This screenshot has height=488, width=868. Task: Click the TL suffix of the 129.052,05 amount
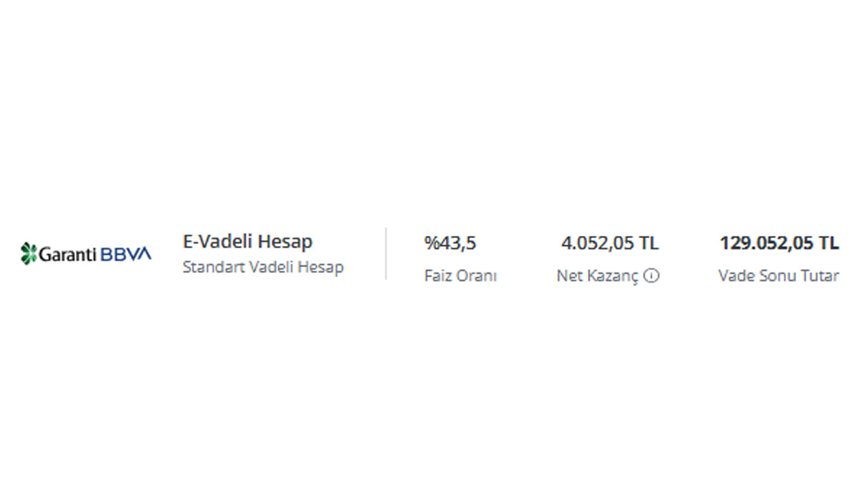point(829,243)
